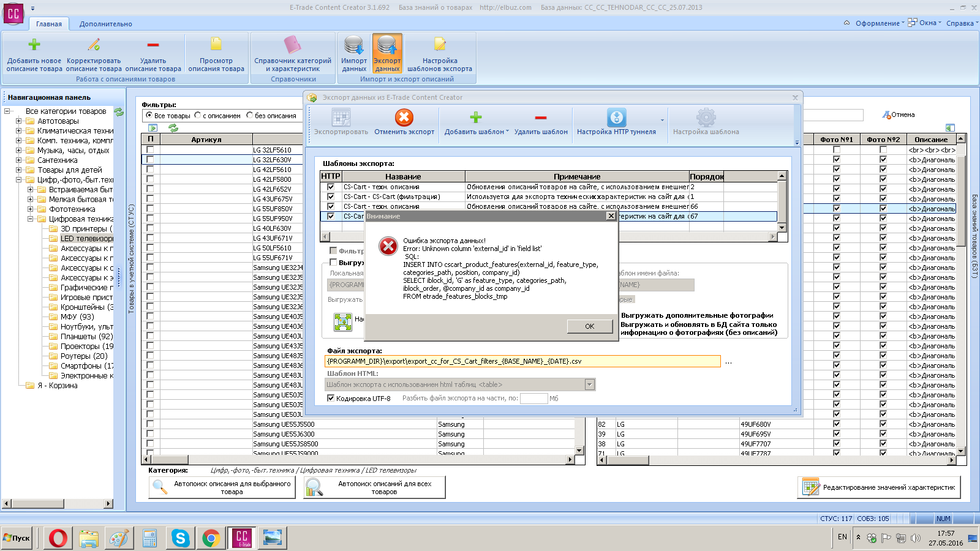Image resolution: width=980 pixels, height=551 pixels.
Task: Open the small dropdown arrow beside Настройка HTTP туннеля
Action: (662, 120)
